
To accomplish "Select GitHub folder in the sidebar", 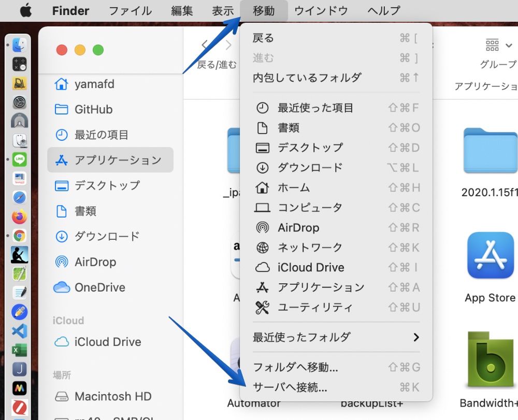I will coord(93,109).
